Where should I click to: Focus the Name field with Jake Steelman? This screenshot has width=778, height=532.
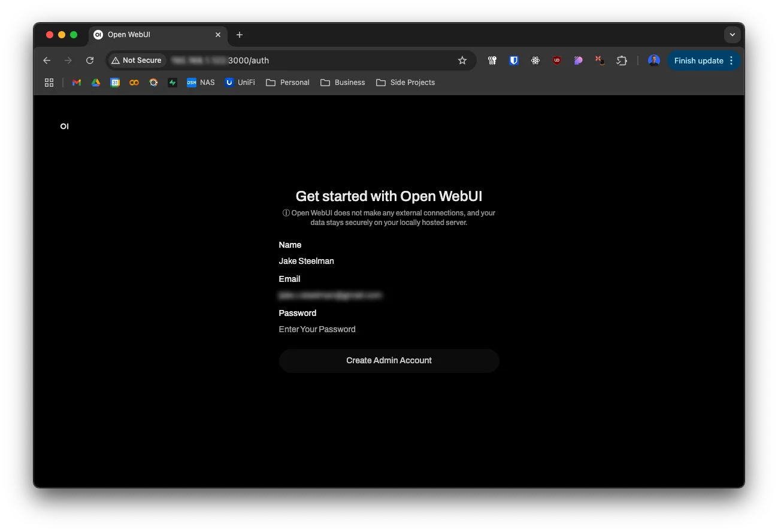389,261
